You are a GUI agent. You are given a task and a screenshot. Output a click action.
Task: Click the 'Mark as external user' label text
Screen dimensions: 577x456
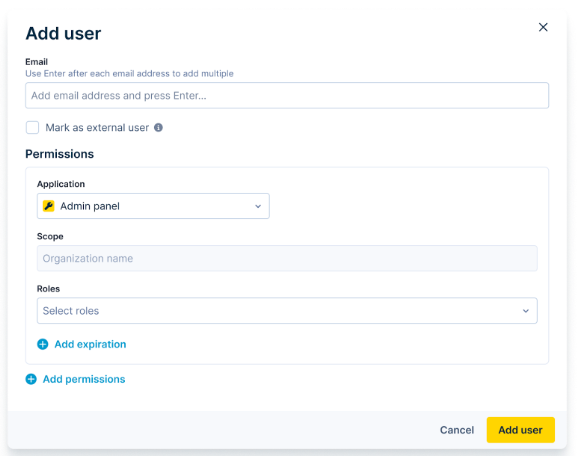(97, 128)
